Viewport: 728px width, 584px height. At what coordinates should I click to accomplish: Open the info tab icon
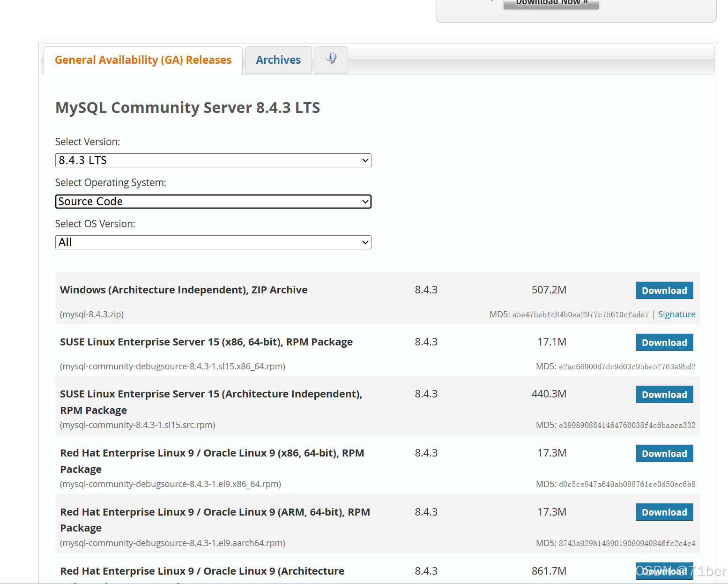(x=331, y=59)
